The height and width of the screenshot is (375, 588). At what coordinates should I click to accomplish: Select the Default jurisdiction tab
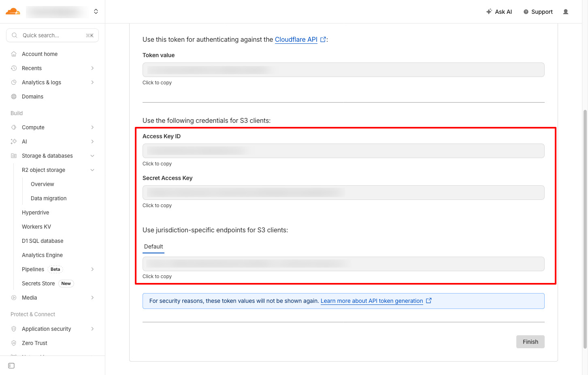(153, 246)
